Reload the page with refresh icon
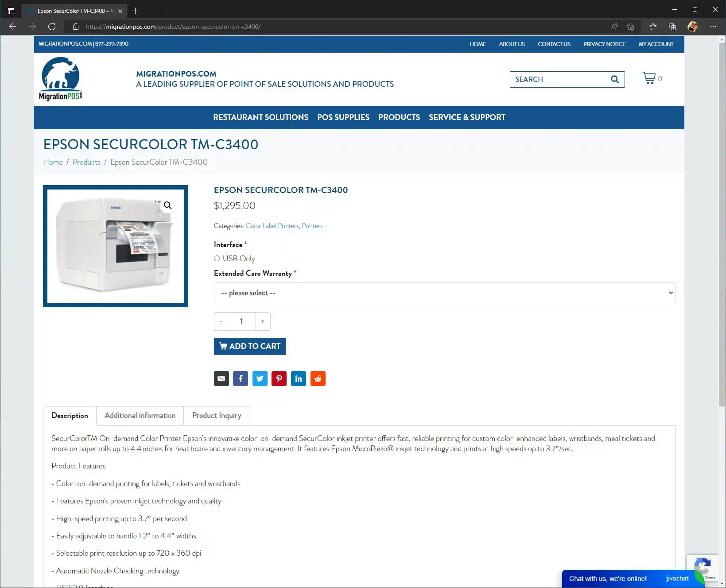Image resolution: width=726 pixels, height=588 pixels. (x=52, y=27)
